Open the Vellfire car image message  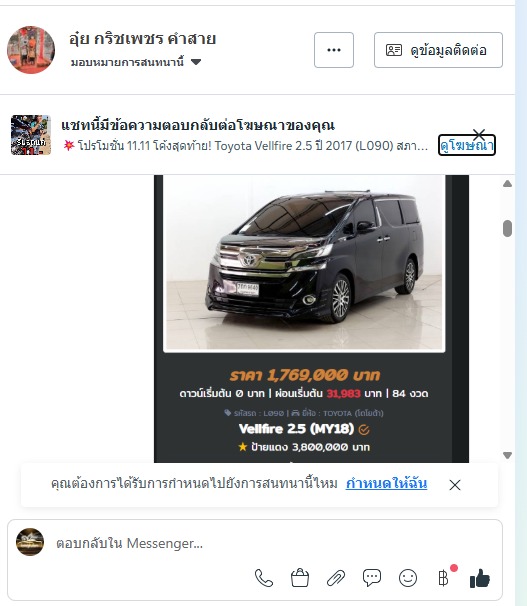(x=304, y=263)
